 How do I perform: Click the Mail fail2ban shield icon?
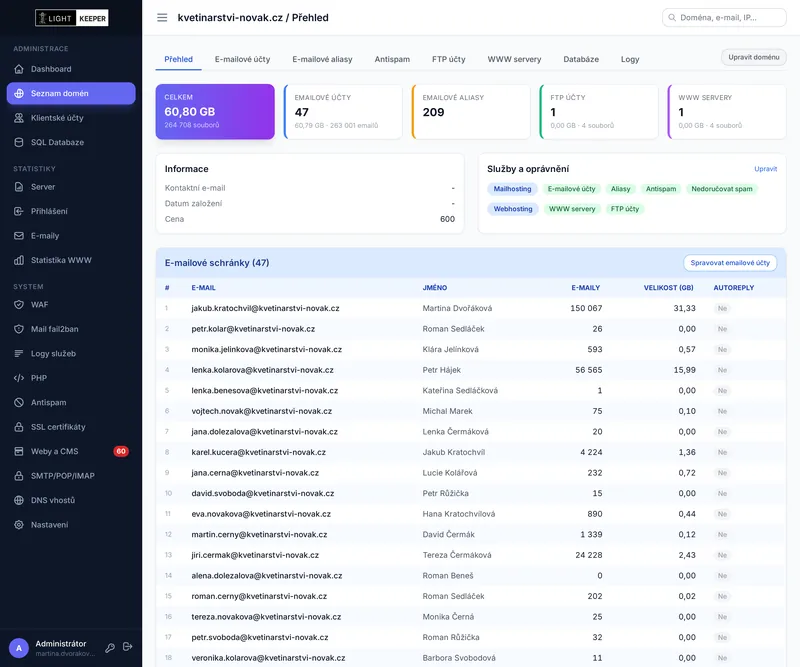(19, 329)
